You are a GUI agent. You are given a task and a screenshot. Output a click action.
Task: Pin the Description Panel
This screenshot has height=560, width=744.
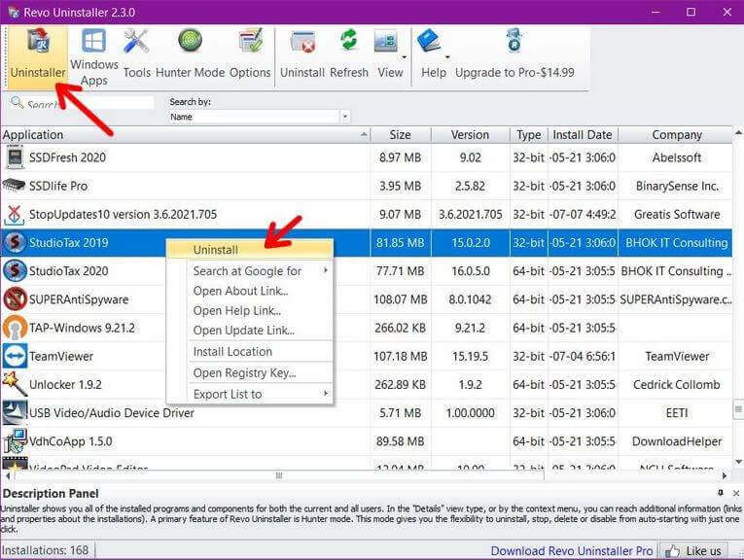pyautogui.click(x=721, y=493)
